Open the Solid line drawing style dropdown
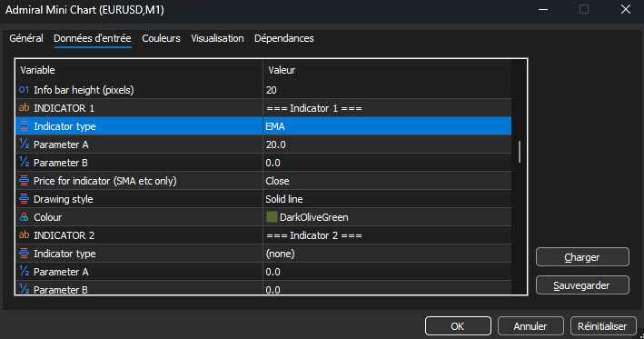The height and width of the screenshot is (339, 644). point(387,199)
